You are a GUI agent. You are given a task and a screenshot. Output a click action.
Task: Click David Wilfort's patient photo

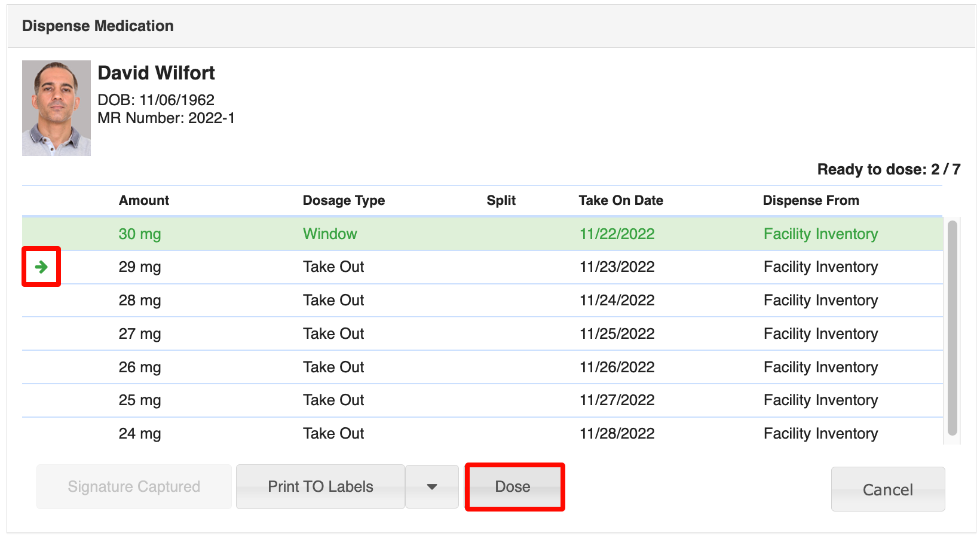coord(56,108)
